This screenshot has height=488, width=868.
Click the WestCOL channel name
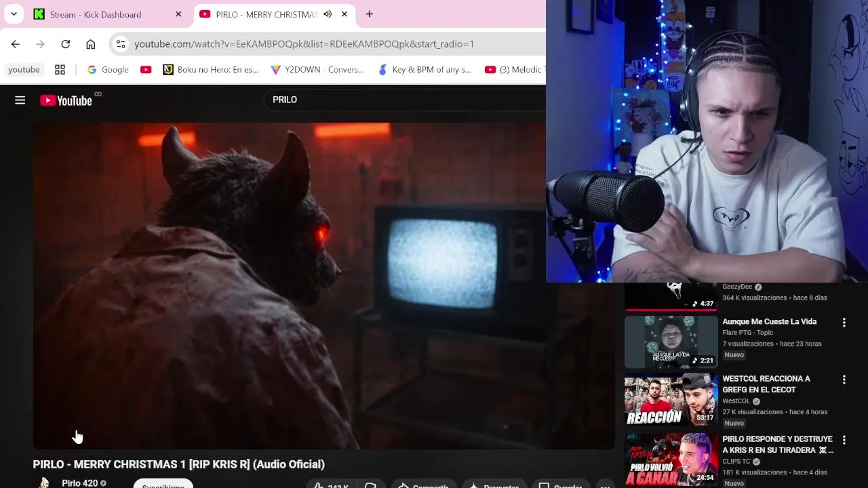pos(736,401)
